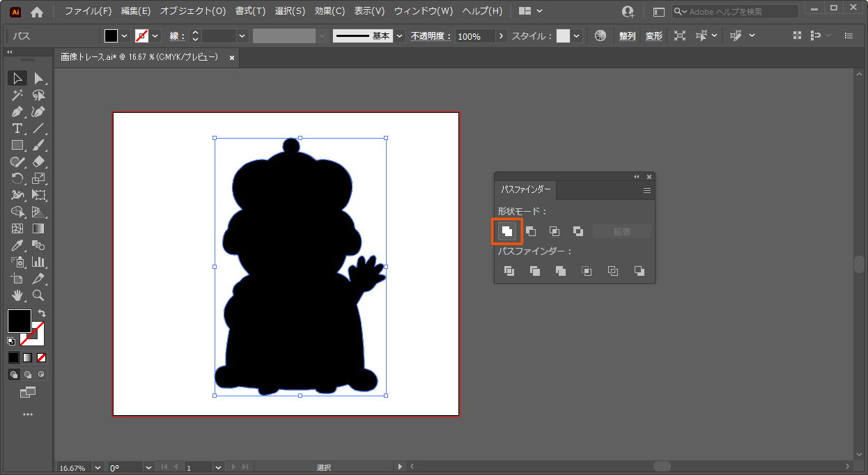Image resolution: width=868 pixels, height=475 pixels.
Task: Set paint to None button
Action: tap(41, 357)
